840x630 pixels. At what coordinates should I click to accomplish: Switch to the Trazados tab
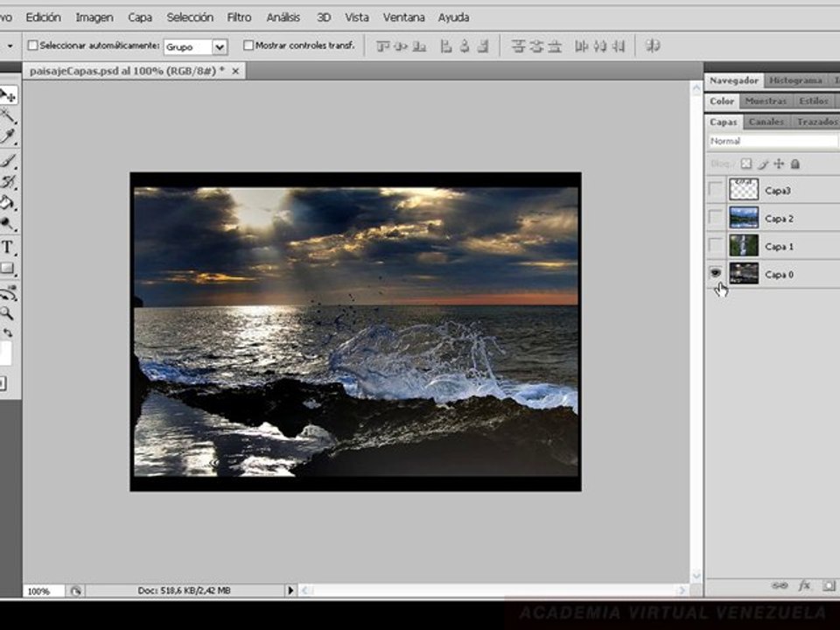click(816, 122)
